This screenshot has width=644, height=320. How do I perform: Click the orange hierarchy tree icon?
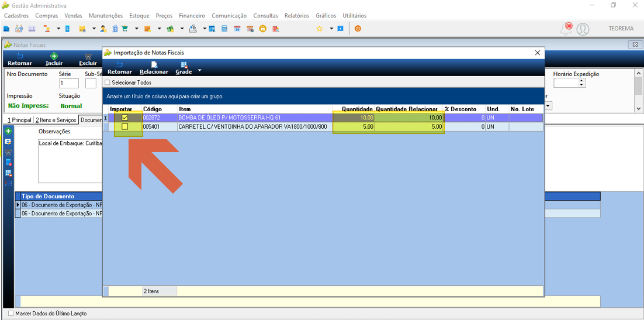click(46, 29)
